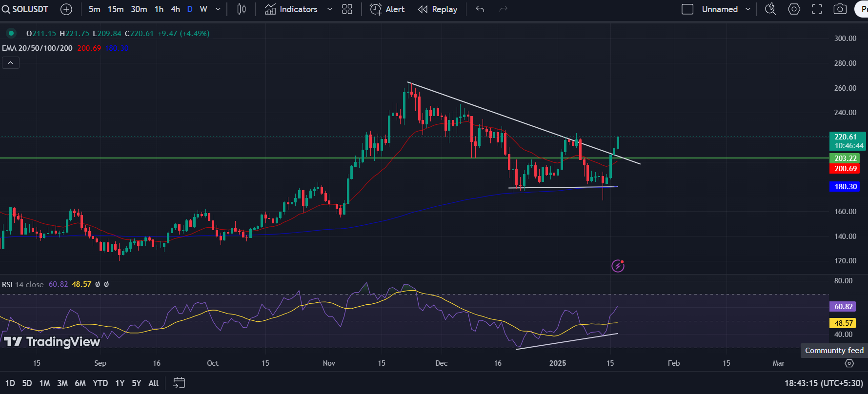Select the 15m timeframe
The image size is (868, 394).
(116, 9)
